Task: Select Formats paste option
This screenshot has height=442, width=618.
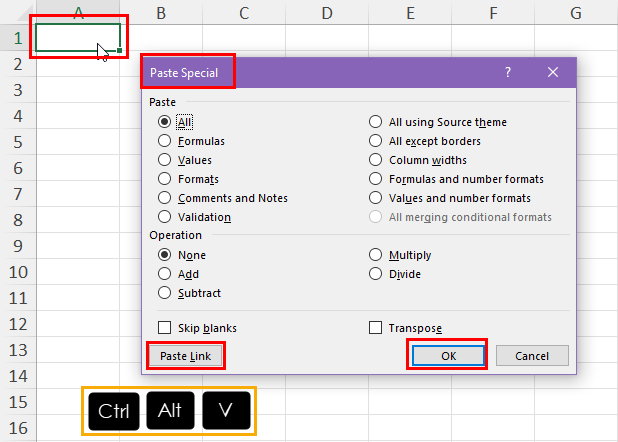Action: (x=164, y=179)
